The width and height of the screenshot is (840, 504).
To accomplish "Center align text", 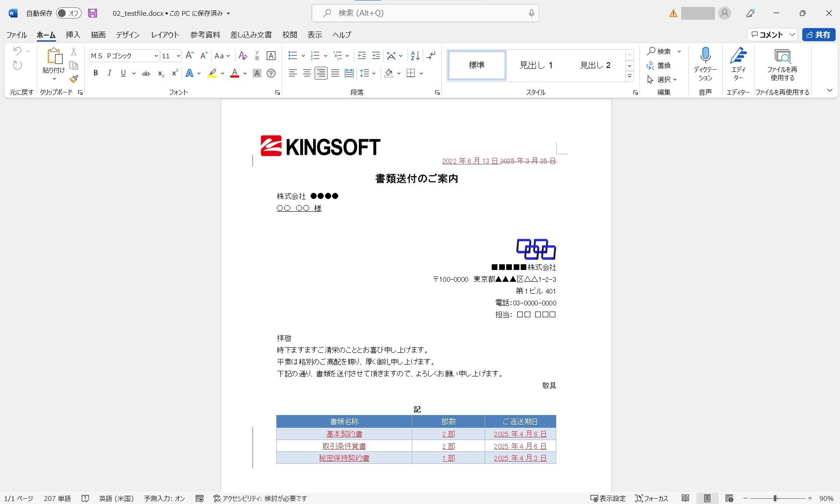I will [x=307, y=73].
